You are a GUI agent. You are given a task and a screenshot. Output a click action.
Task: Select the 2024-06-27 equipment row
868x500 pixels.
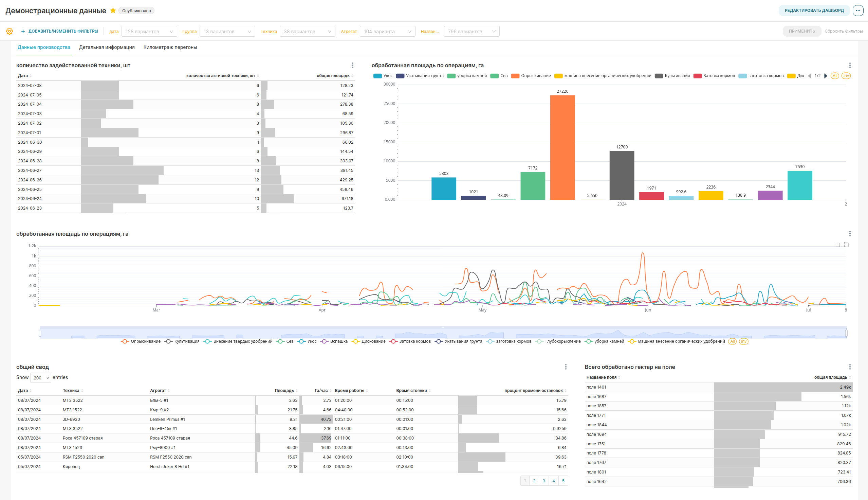coord(186,171)
